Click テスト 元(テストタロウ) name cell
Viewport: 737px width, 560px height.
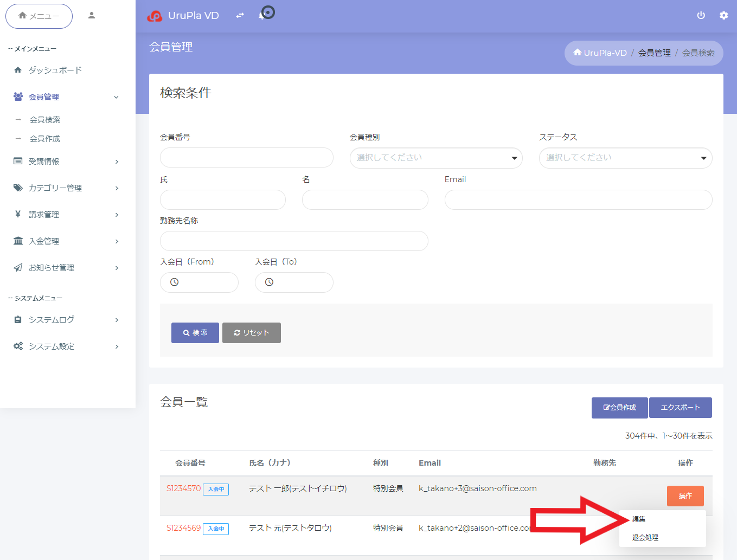pos(290,528)
